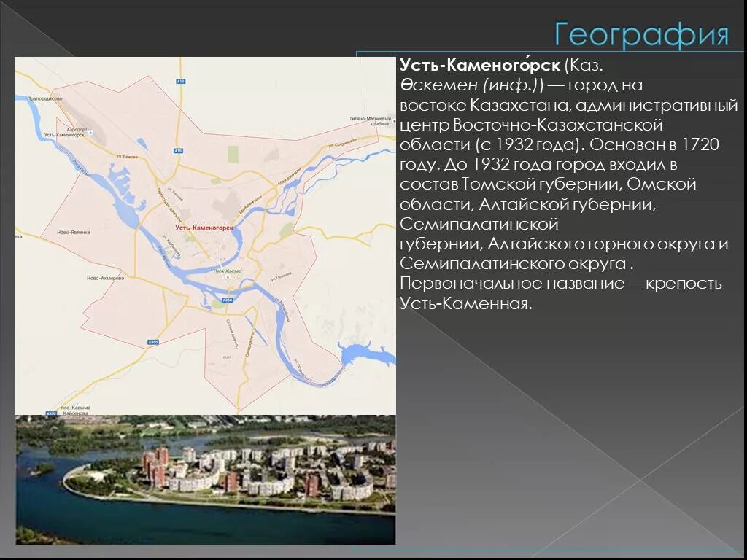Click the text 'Усть-Каменная.'
This screenshot has height=560, width=747.
[x=465, y=303]
